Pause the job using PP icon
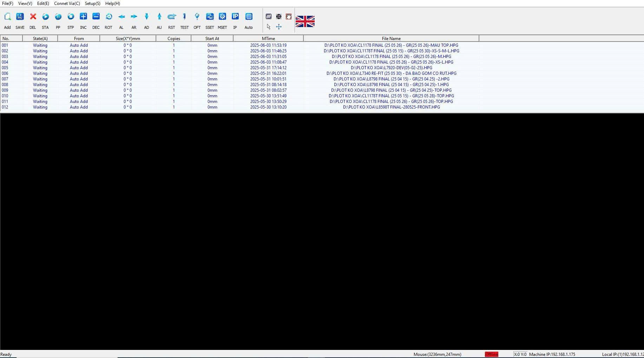Screen dimensions: 644x358 click(58, 17)
